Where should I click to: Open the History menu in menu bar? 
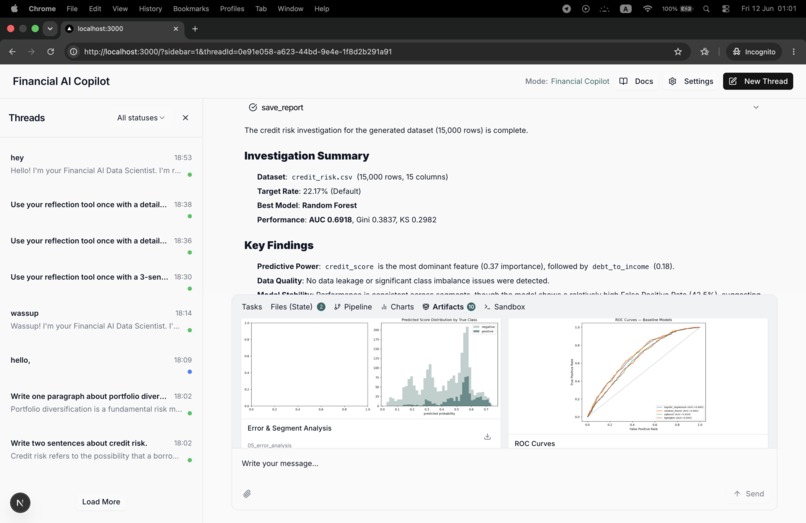150,9
